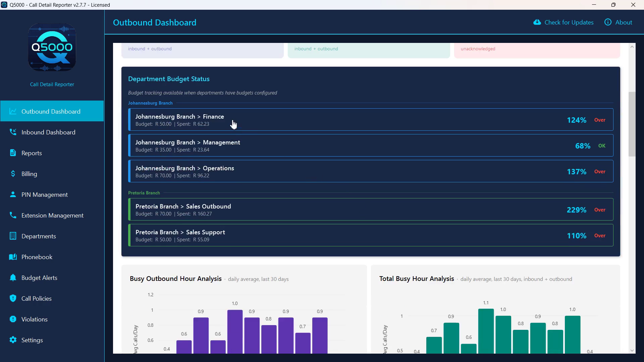Click the tallest green bar labeled 1.1
The width and height of the screenshot is (644, 362).
(486, 331)
